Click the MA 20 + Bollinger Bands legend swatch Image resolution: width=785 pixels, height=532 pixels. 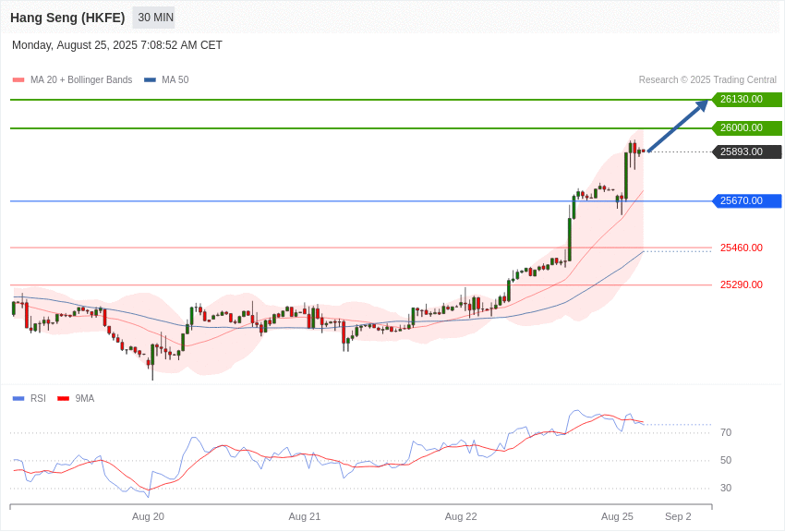(18, 79)
